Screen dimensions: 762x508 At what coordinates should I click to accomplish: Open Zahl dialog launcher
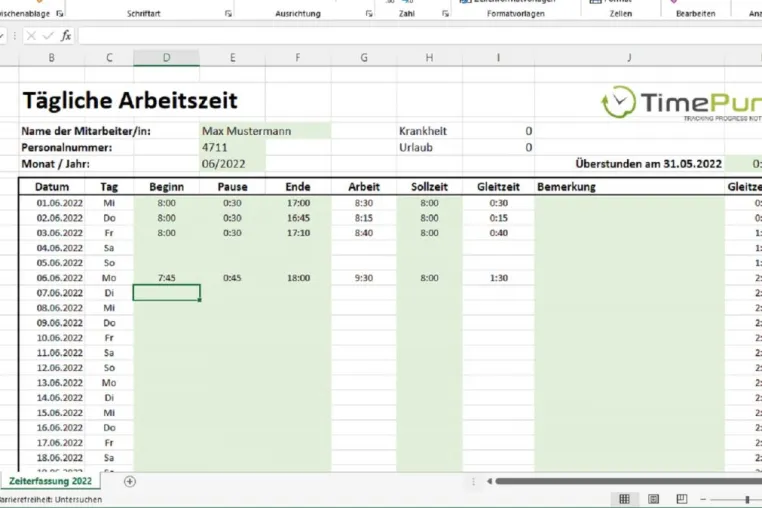tap(445, 14)
